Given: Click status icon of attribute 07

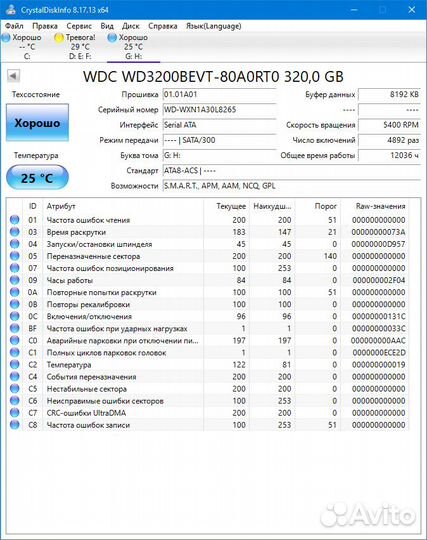Looking at the screenshot, I should [14, 268].
